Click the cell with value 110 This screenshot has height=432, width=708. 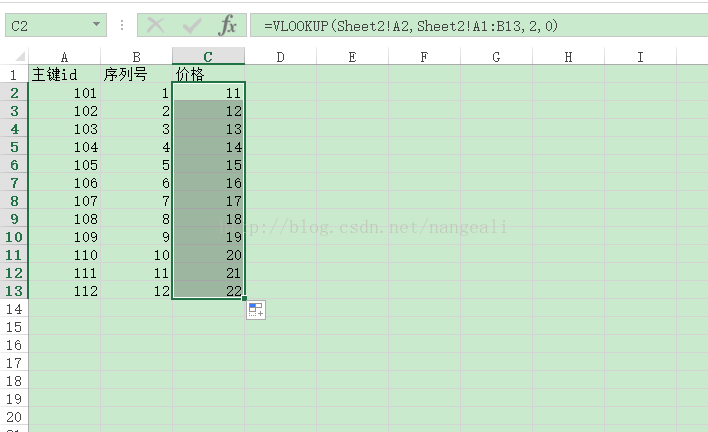tap(65, 255)
